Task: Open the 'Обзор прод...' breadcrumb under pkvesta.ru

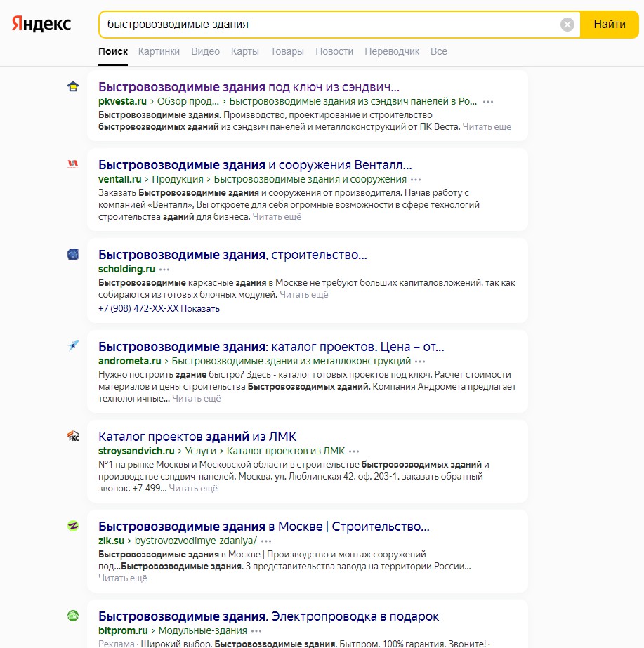Action: [x=188, y=101]
